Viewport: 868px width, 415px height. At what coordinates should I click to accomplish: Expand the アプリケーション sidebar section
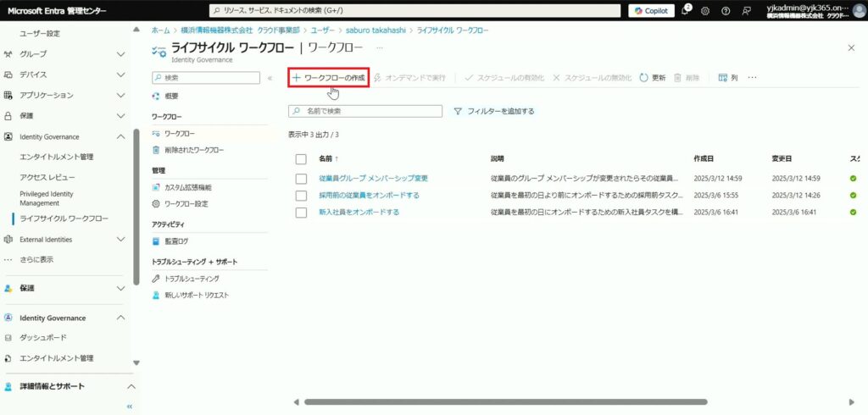point(120,95)
